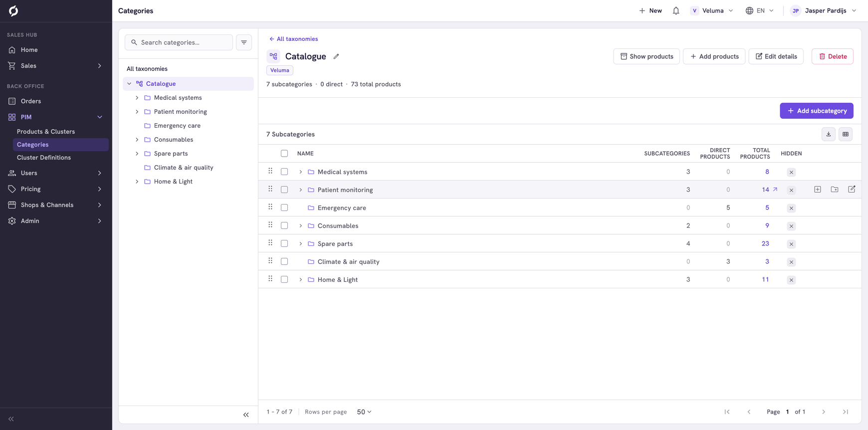Click the add-product icon in Patient monitoring row
This screenshot has height=430, width=868.
[818, 190]
